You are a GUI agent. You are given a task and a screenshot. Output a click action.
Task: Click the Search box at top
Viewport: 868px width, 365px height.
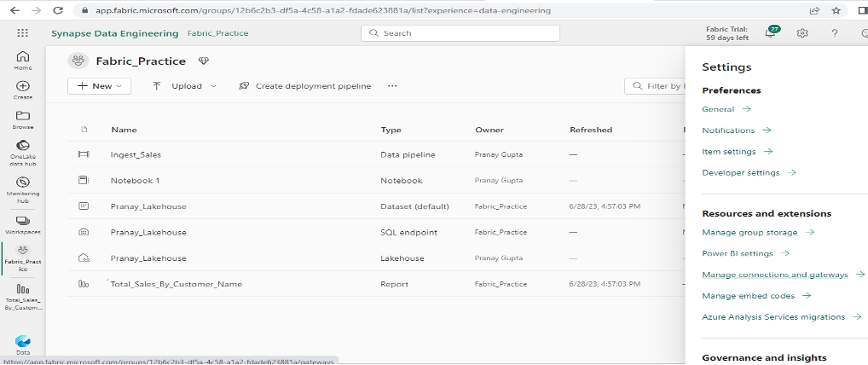click(460, 33)
